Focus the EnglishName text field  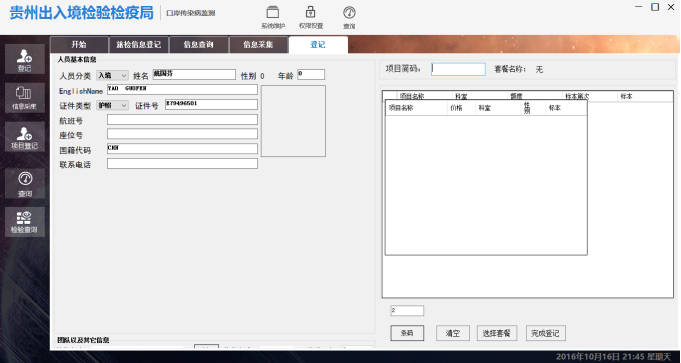182,89
